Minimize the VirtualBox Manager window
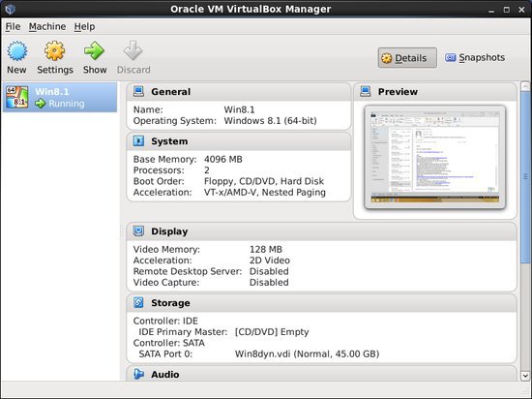Screen dimensions: 532x399 [491, 10]
